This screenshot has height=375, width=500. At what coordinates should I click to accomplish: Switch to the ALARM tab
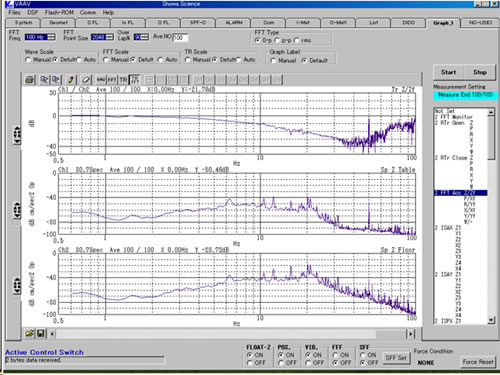click(x=234, y=23)
